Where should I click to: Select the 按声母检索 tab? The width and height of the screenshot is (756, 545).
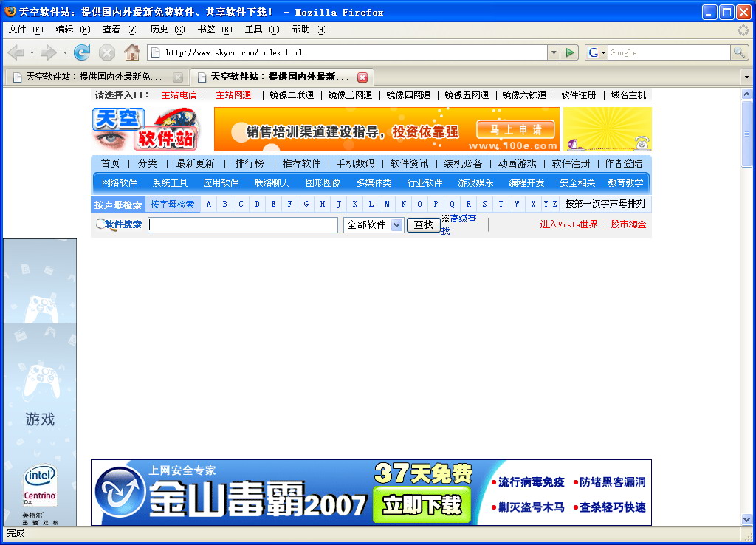pos(118,205)
